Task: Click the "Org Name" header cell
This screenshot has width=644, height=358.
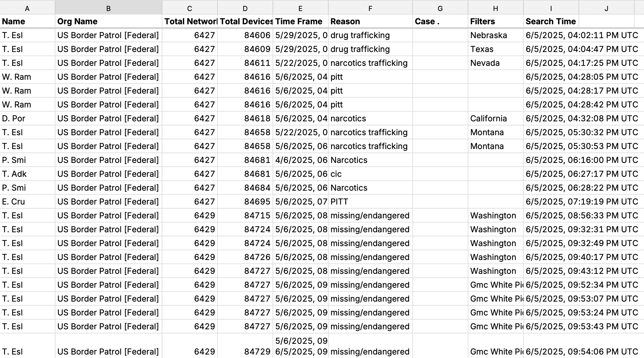Action: pyautogui.click(x=108, y=21)
